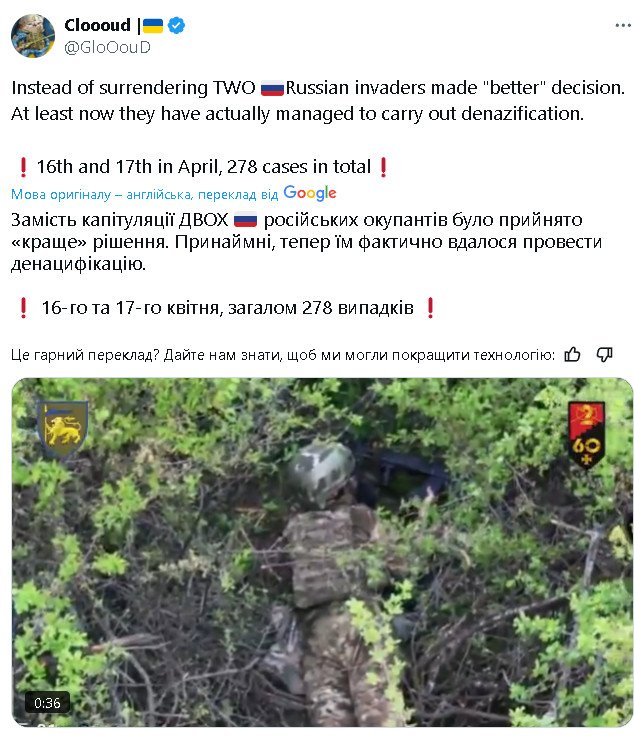This screenshot has height=736, width=634.
Task: Play the embedded drone video
Action: pos(322,552)
